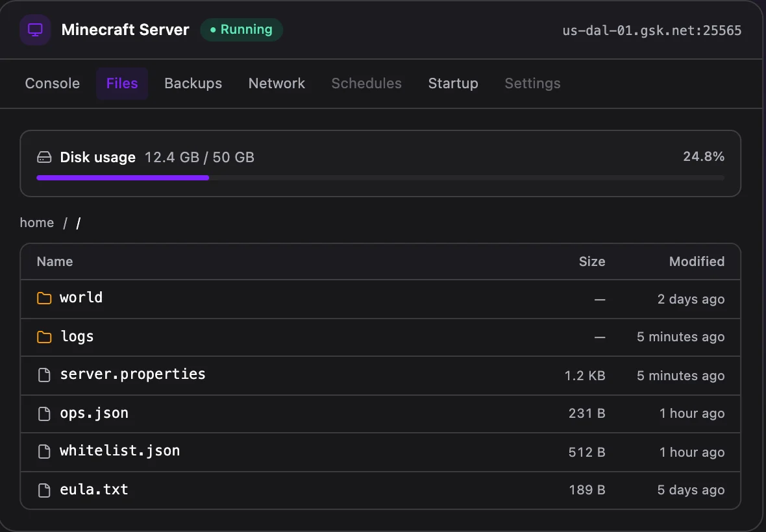The image size is (766, 532).
Task: Sort by the Modified column header
Action: [x=697, y=261]
